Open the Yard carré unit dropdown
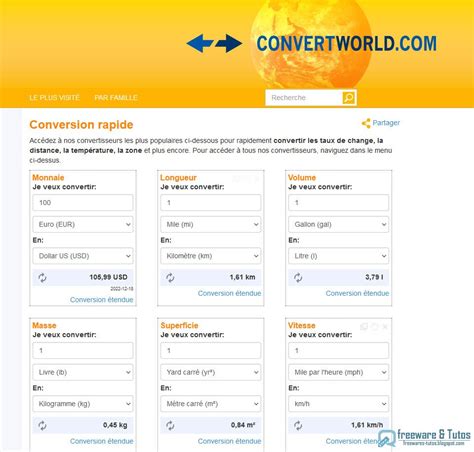The image size is (474, 452). (211, 372)
